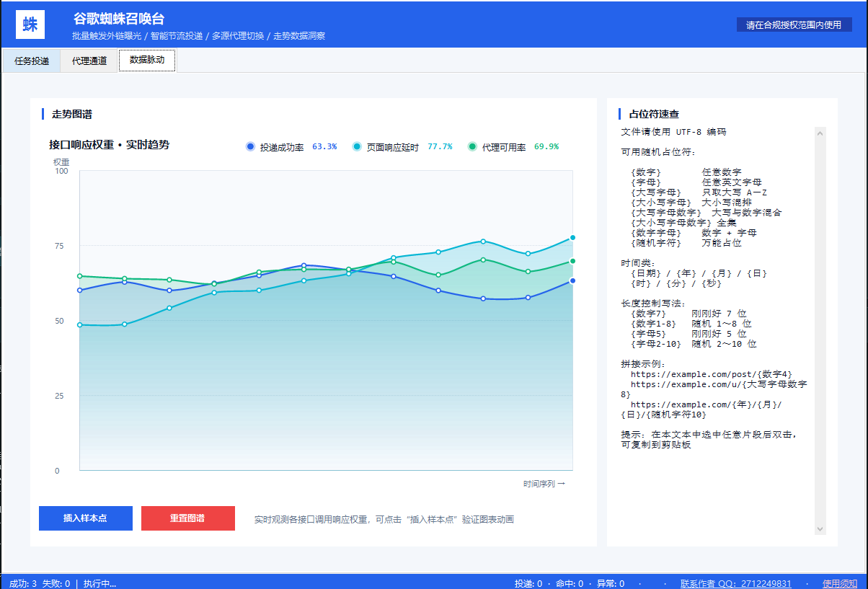Click the placeholder panel scrollbar up arrow

pos(820,133)
